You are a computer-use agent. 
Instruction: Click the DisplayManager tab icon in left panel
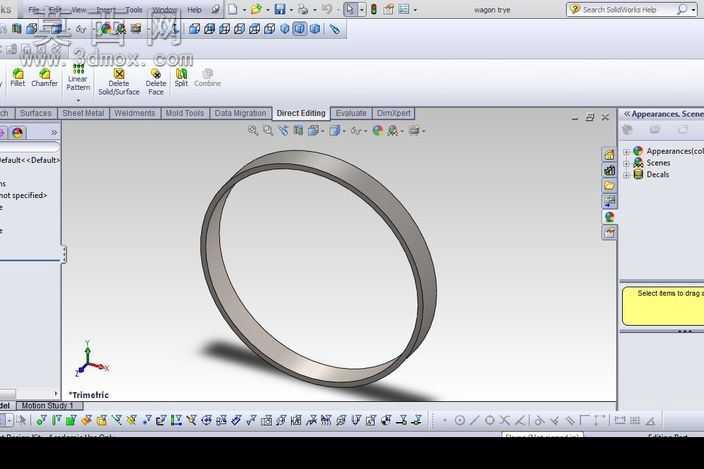pyautogui.click(x=18, y=133)
